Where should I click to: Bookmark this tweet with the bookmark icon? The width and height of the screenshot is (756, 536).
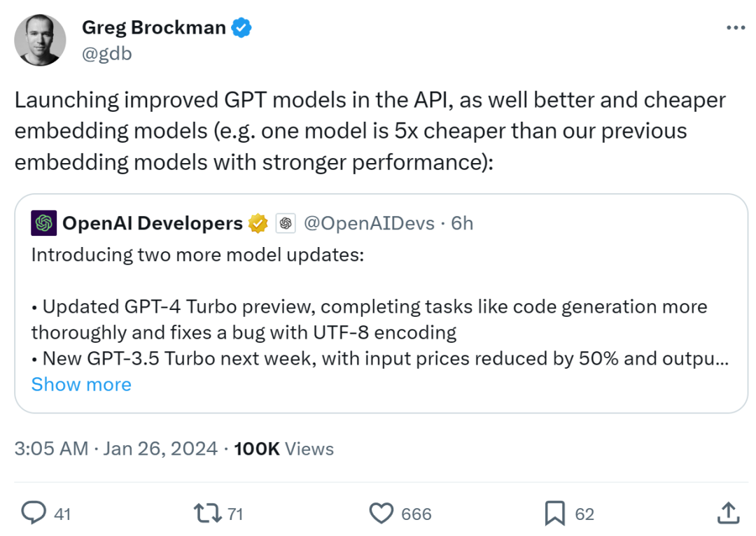(554, 514)
